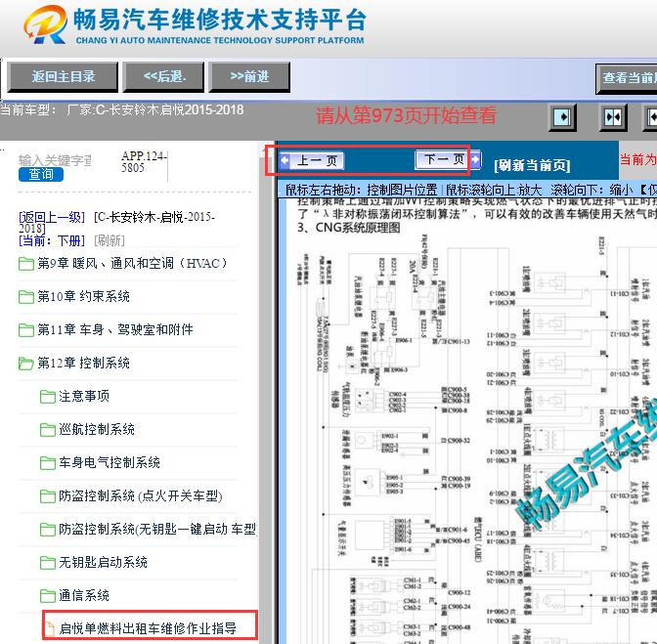Click folder icon beside 通信系统

click(x=47, y=595)
